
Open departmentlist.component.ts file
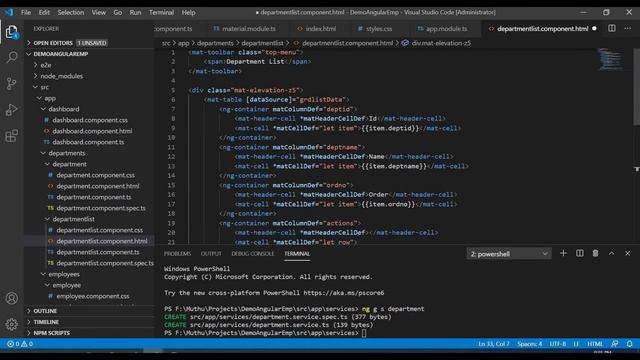click(x=98, y=252)
